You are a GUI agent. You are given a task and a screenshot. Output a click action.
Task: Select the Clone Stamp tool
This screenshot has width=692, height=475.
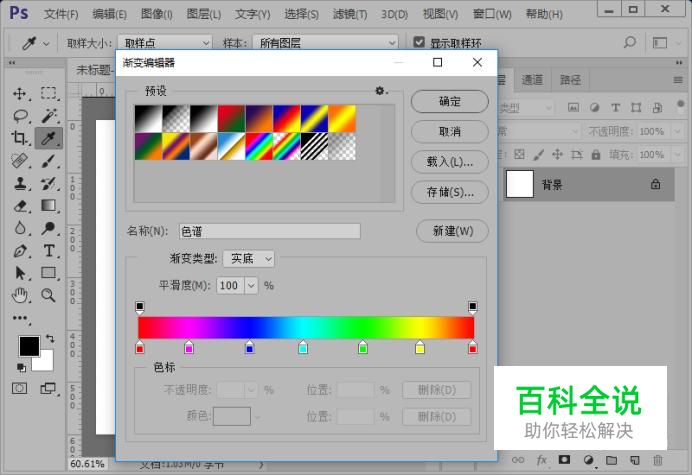coord(20,183)
